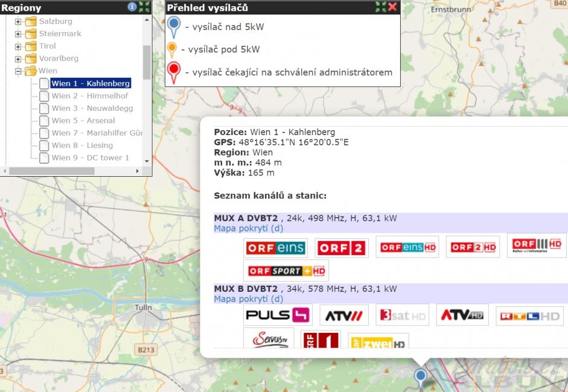
Task: Select Salzburg in the region tree
Action: (x=56, y=21)
